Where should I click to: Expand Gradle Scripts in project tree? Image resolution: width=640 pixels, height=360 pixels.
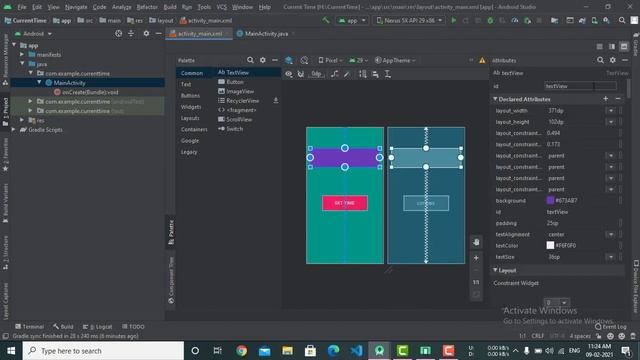pyautogui.click(x=14, y=130)
